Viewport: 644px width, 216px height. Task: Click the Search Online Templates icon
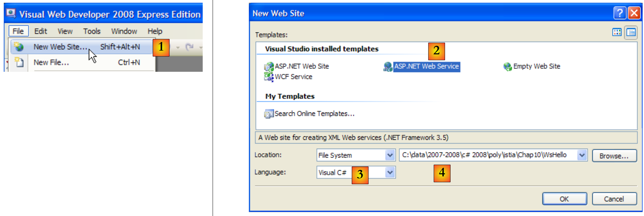pos(269,113)
